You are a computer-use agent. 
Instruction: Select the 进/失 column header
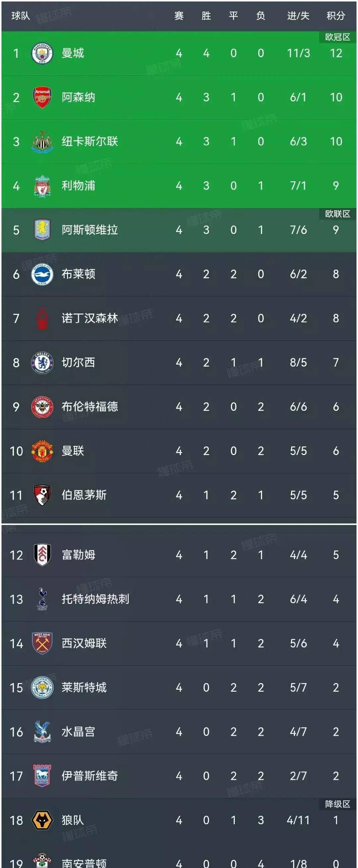point(298,16)
